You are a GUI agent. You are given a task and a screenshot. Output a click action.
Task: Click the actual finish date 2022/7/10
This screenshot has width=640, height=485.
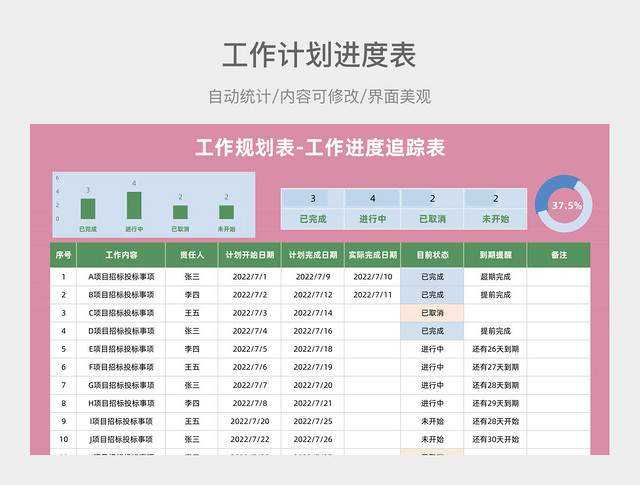[x=373, y=277]
